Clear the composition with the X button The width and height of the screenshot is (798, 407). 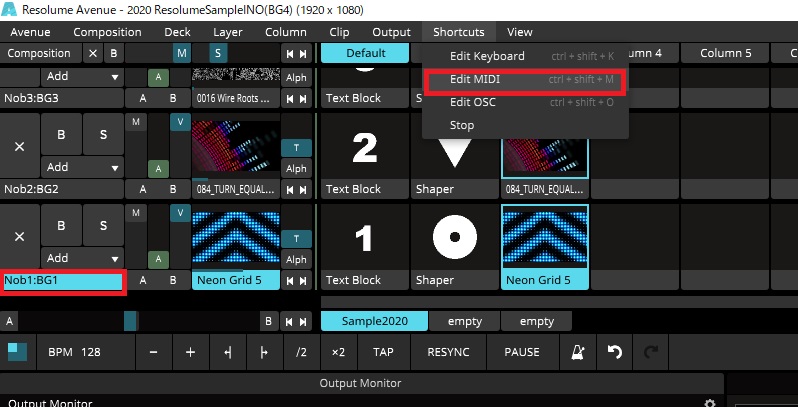pos(93,53)
